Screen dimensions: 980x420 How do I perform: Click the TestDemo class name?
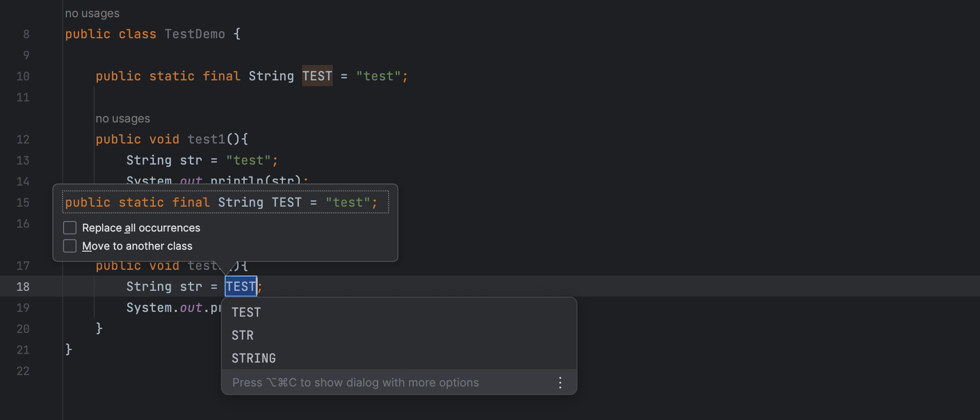[195, 34]
